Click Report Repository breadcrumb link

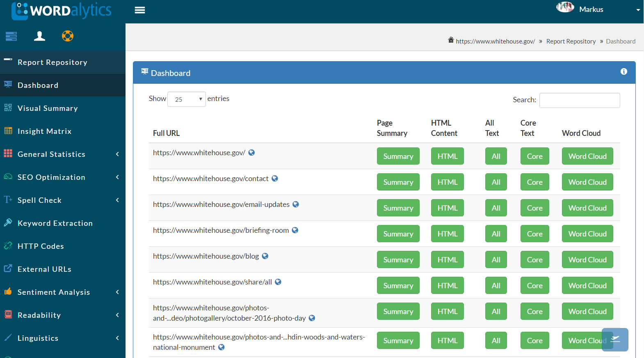click(571, 41)
